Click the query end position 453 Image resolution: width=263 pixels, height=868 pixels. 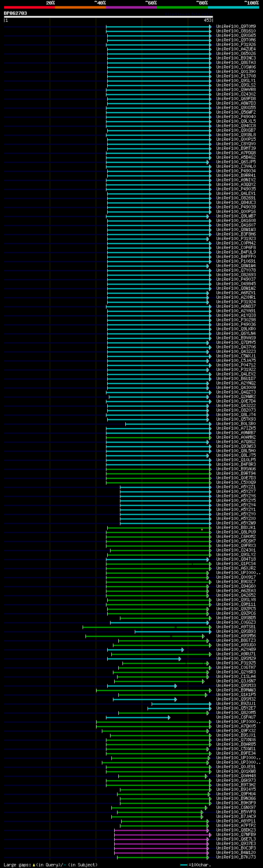(208, 20)
